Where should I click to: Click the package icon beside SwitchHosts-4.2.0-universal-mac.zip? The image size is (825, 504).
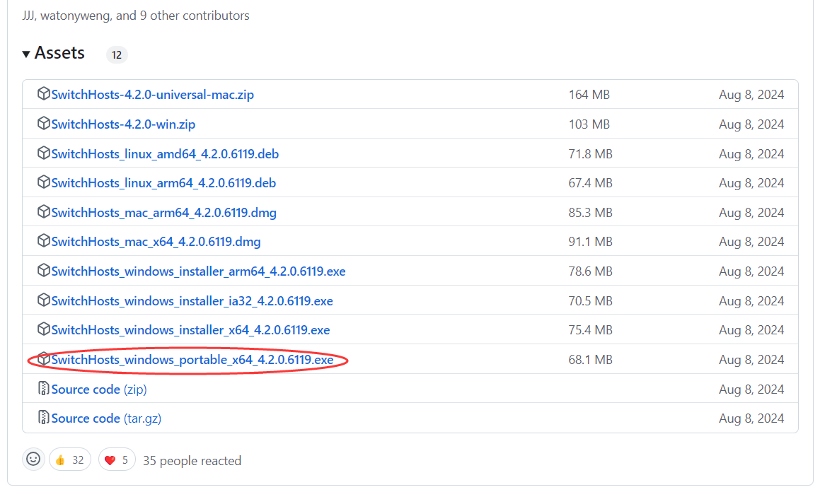pyautogui.click(x=44, y=94)
